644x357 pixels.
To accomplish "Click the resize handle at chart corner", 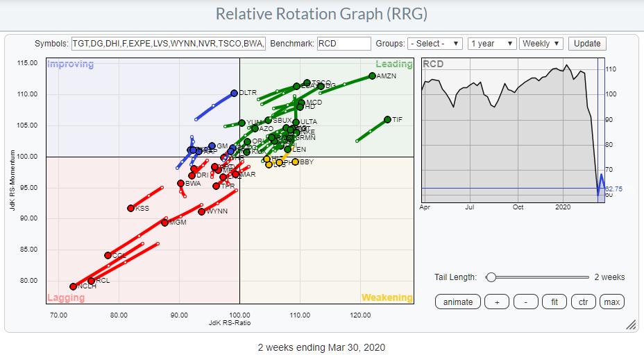I will click(631, 324).
